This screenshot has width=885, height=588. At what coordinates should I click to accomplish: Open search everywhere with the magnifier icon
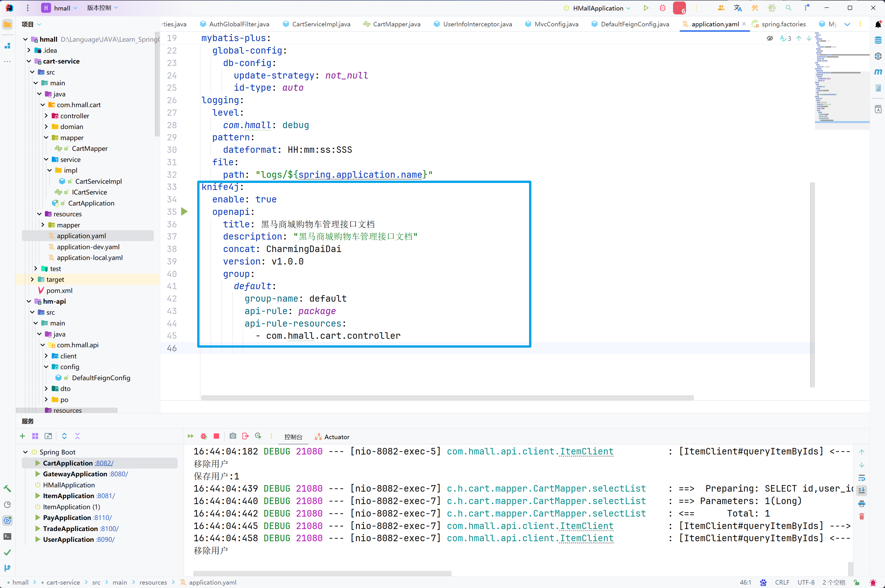point(788,8)
